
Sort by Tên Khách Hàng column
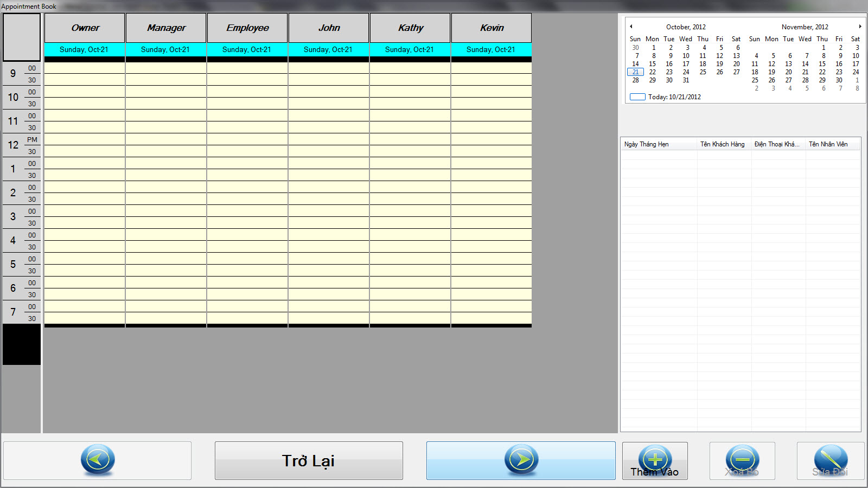click(723, 144)
